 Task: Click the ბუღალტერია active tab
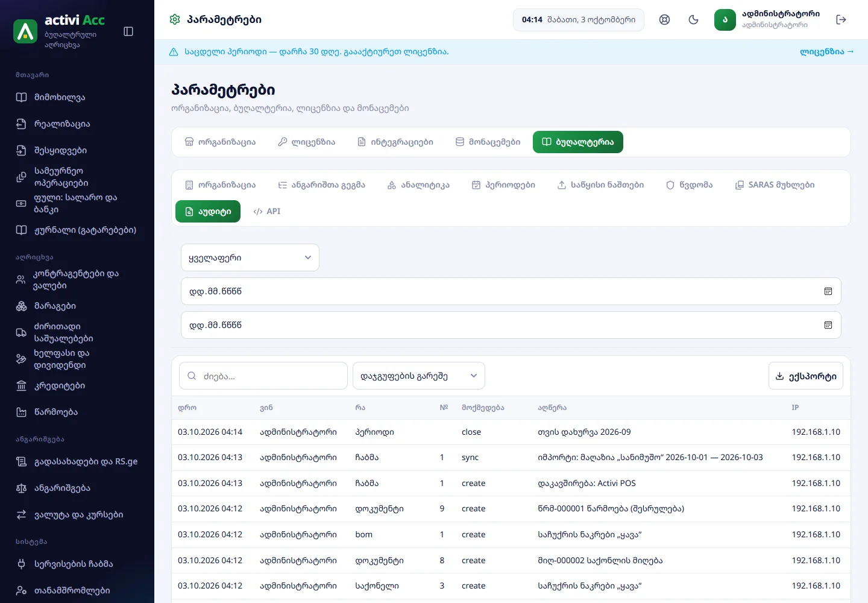coord(578,142)
